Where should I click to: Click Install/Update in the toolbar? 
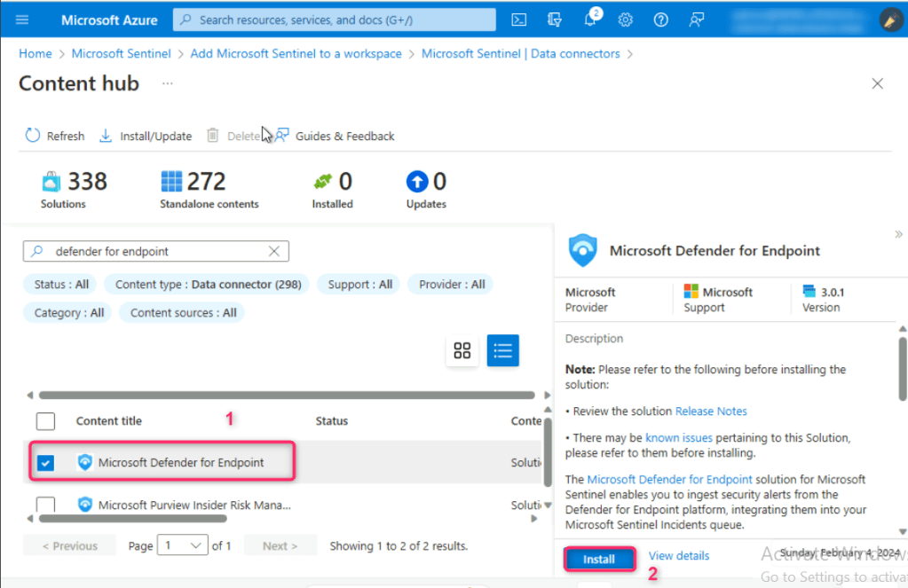(x=146, y=136)
